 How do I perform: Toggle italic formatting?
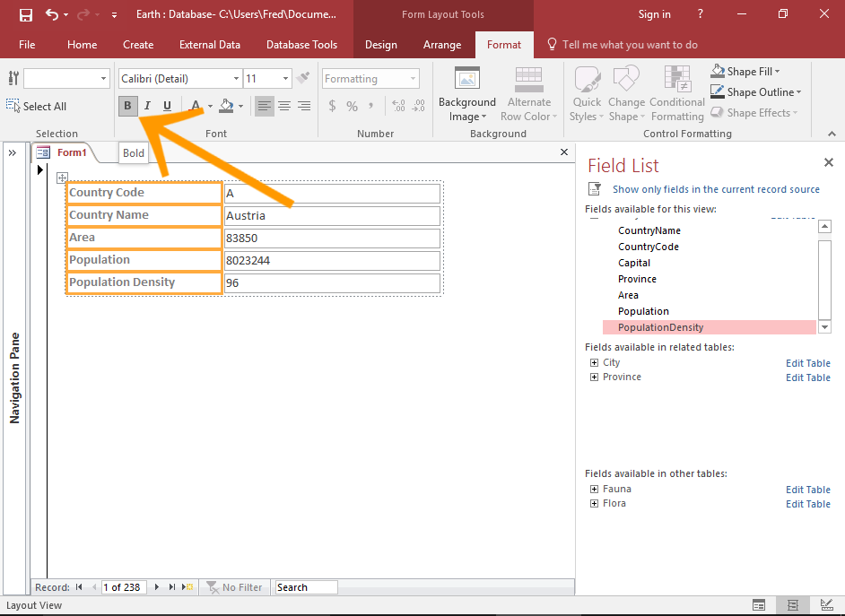point(148,105)
